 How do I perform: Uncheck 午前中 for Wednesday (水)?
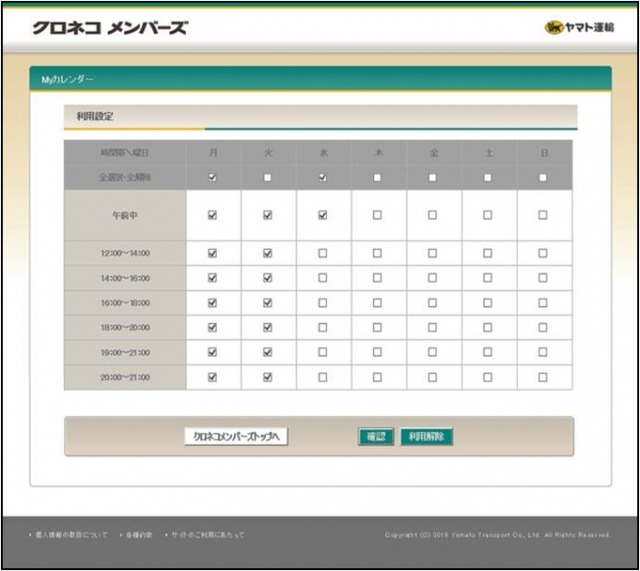[322, 215]
